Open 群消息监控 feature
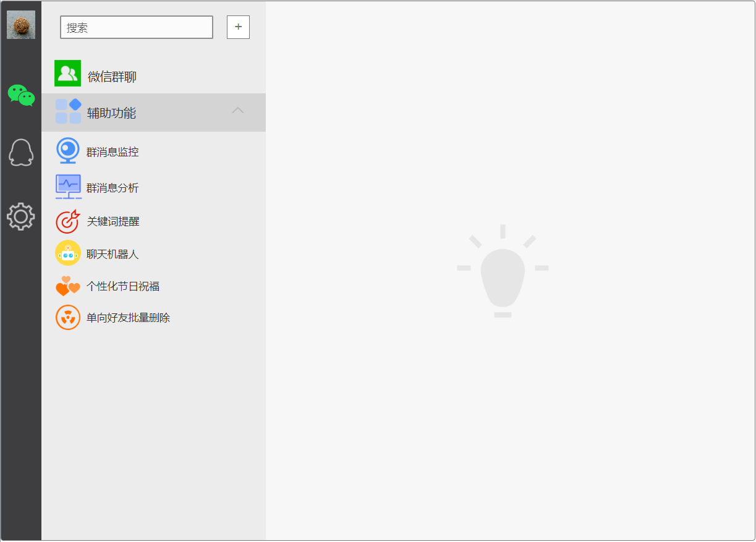 tap(113, 152)
